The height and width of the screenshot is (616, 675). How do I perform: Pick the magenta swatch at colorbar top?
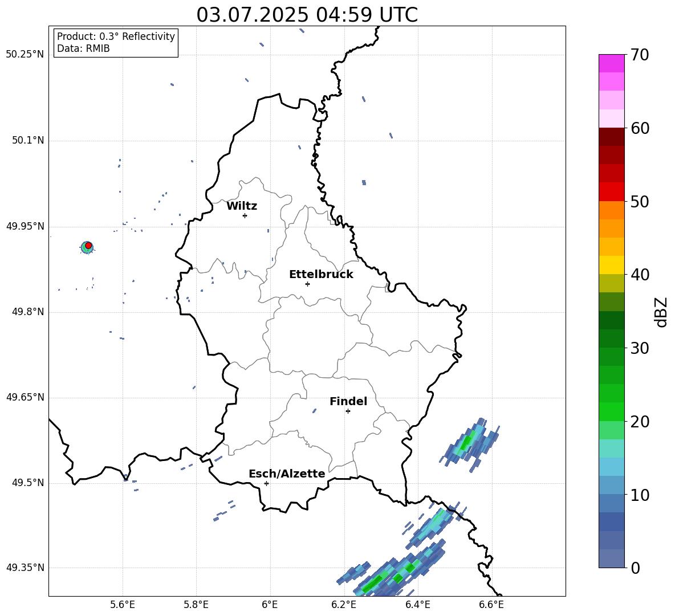pyautogui.click(x=611, y=63)
